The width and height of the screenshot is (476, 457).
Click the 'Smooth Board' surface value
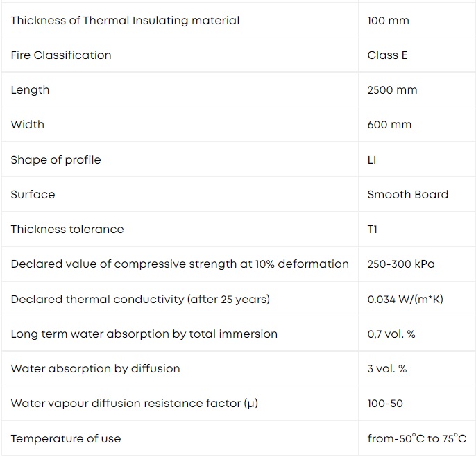(x=408, y=194)
